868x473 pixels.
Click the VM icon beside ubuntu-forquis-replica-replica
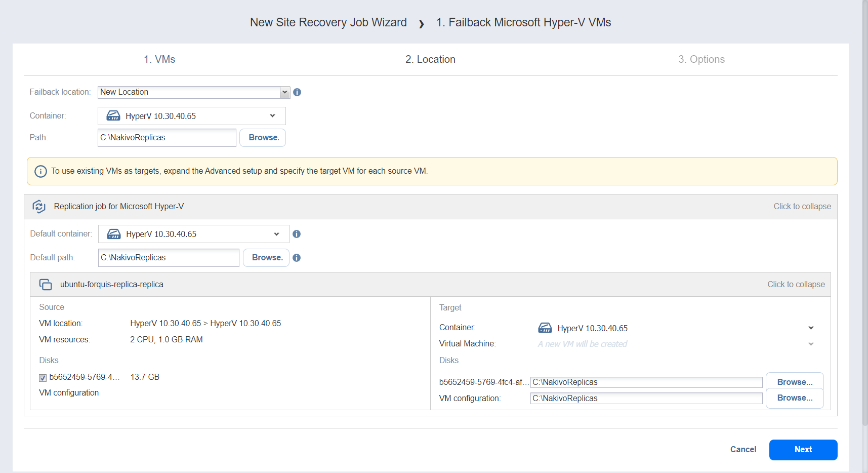[46, 285]
